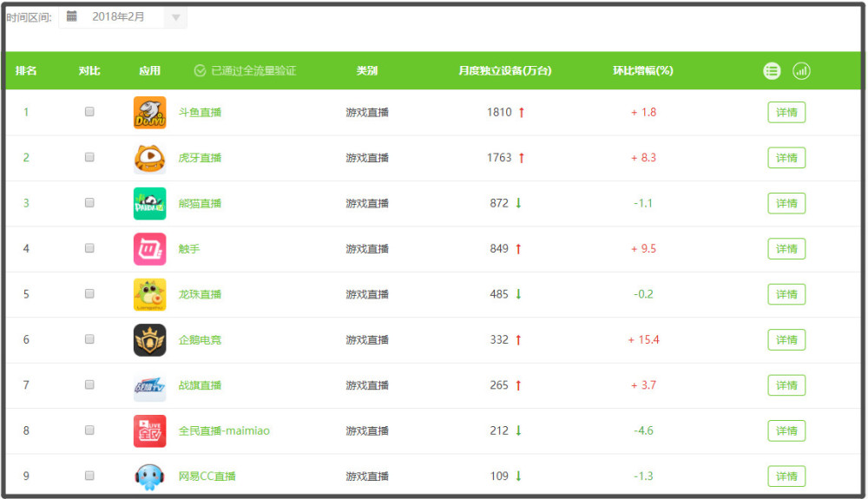Tick the compare checkbox for 熊猫直播

pyautogui.click(x=89, y=202)
